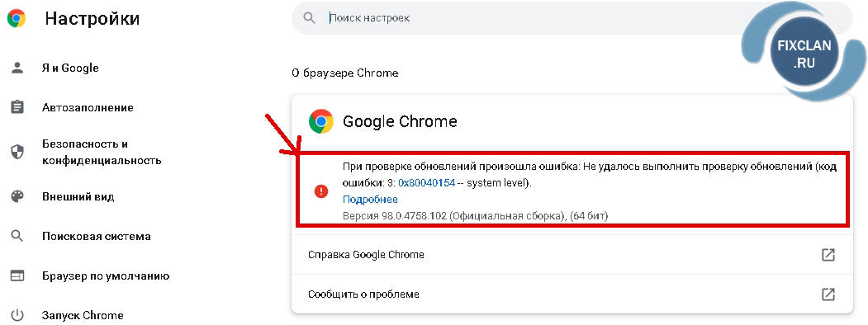Open Справка Google Chrome row

pos(572,255)
